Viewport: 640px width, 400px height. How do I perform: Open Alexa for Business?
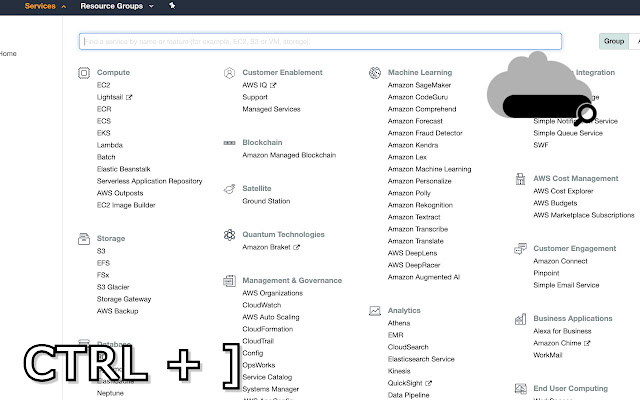coord(562,331)
